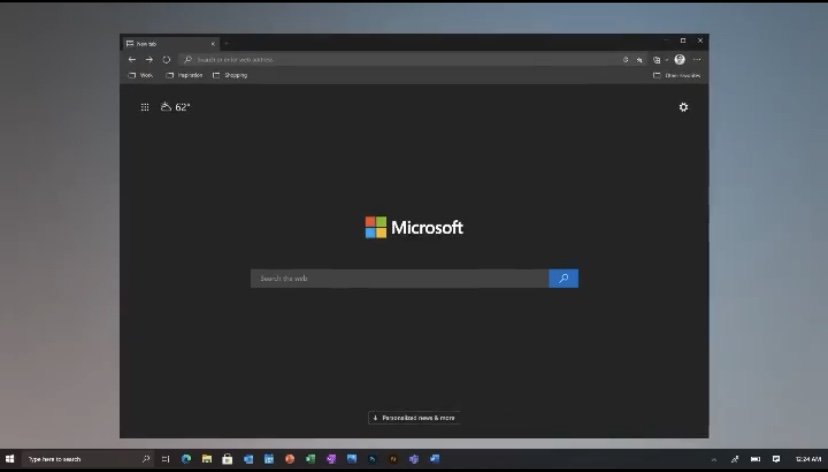Viewport: 828px width, 472px height.
Task: Expand the Other favorites folder
Action: [x=677, y=75]
